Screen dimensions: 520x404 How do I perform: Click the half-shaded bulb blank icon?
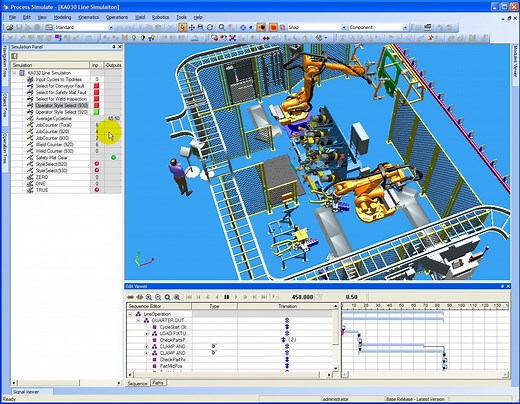(143, 38)
